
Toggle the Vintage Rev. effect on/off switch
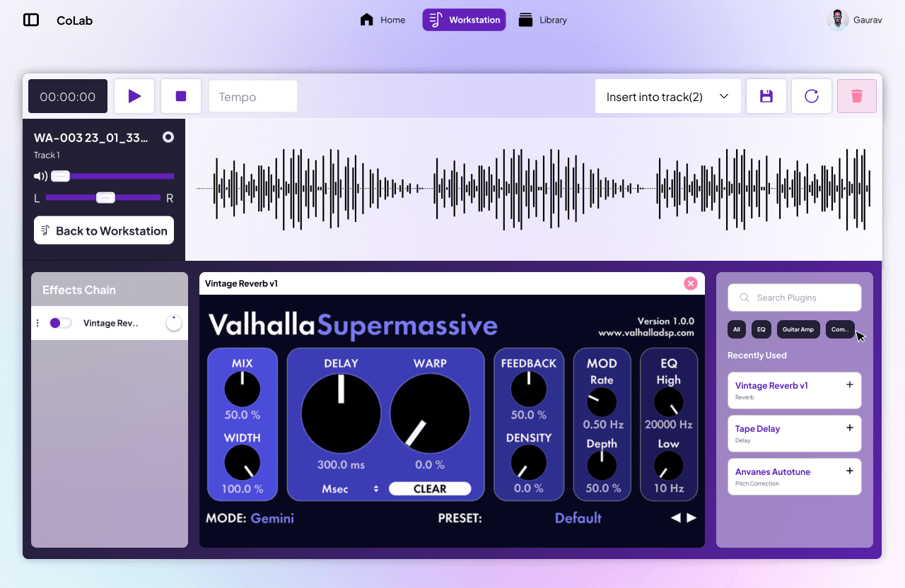coord(61,323)
